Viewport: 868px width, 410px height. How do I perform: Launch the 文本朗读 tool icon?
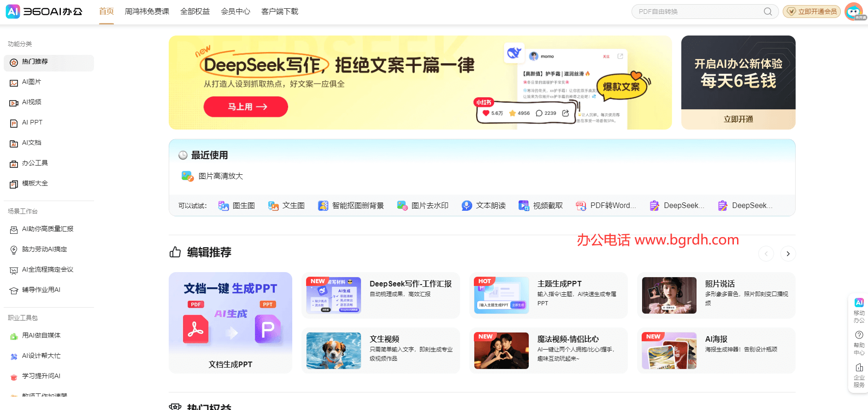tap(466, 206)
